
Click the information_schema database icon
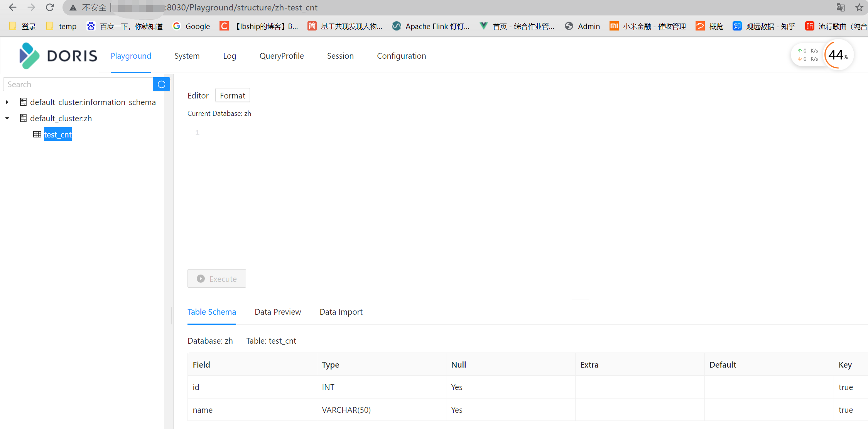(23, 102)
